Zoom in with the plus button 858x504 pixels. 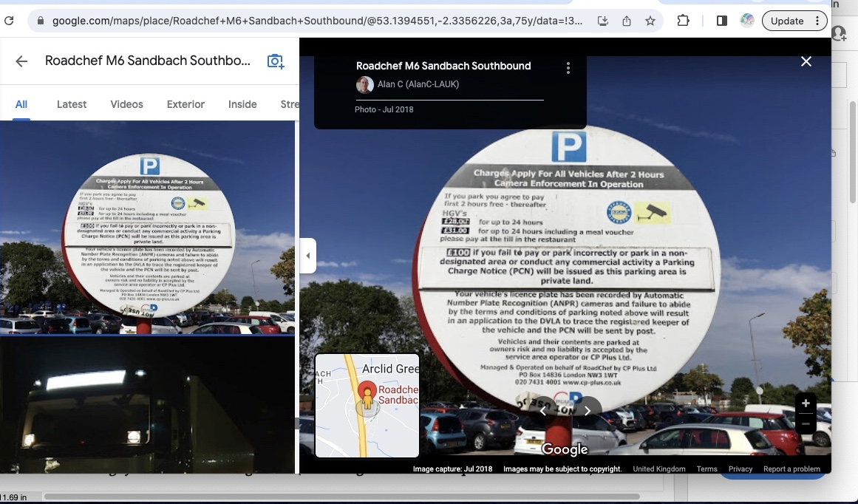(805, 403)
